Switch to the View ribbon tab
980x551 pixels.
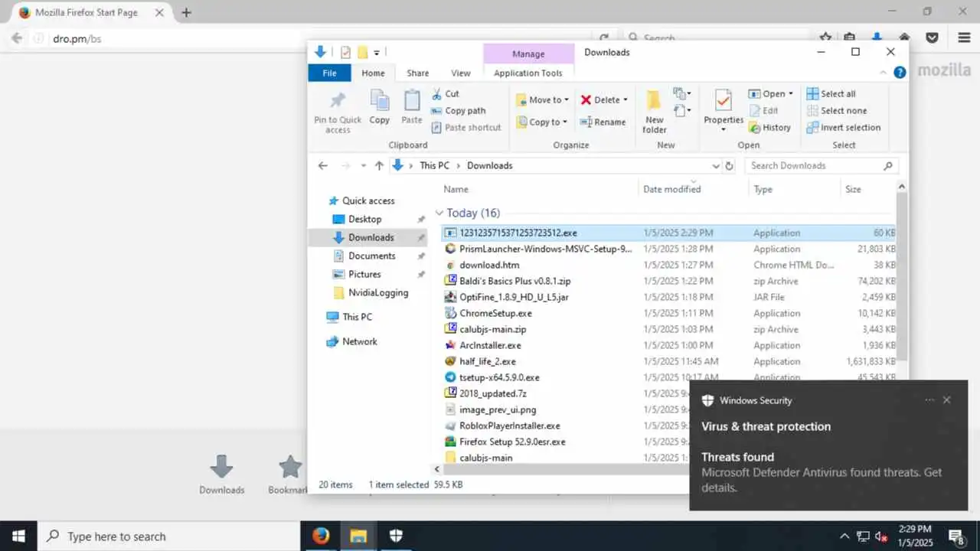click(x=461, y=73)
